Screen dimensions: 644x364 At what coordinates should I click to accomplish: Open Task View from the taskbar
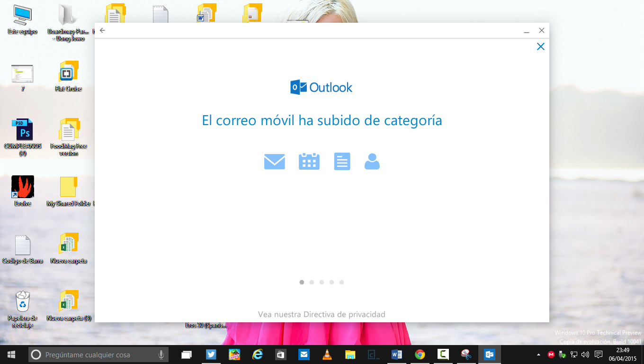pos(187,355)
